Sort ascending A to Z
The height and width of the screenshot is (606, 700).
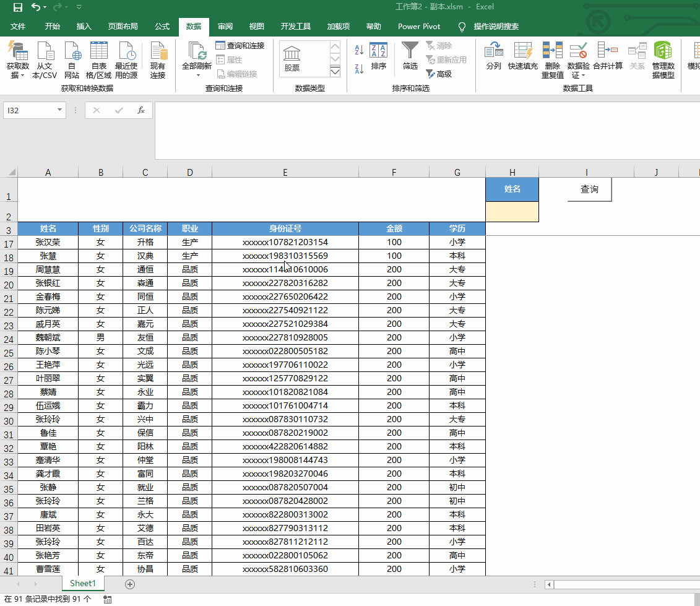pos(359,50)
